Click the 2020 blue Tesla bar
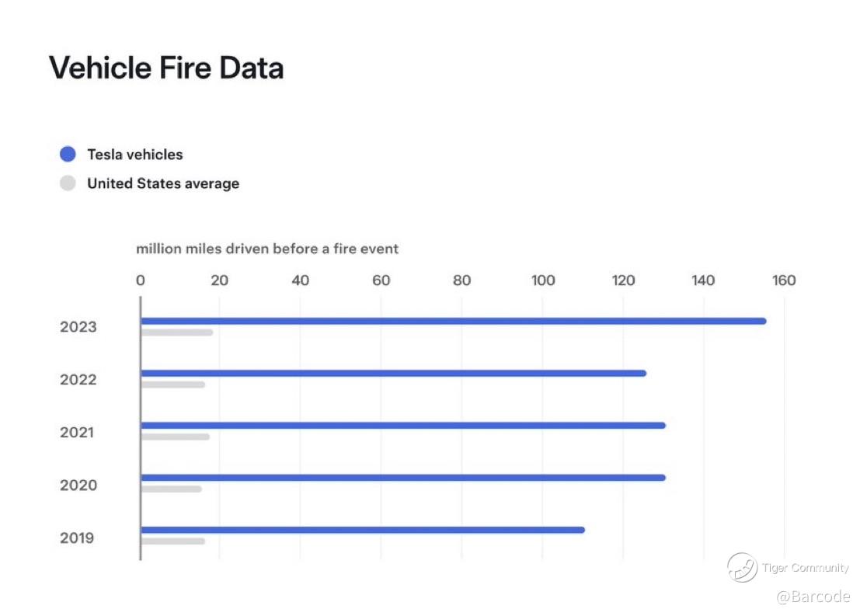This screenshot has height=616, width=867. pos(402,477)
